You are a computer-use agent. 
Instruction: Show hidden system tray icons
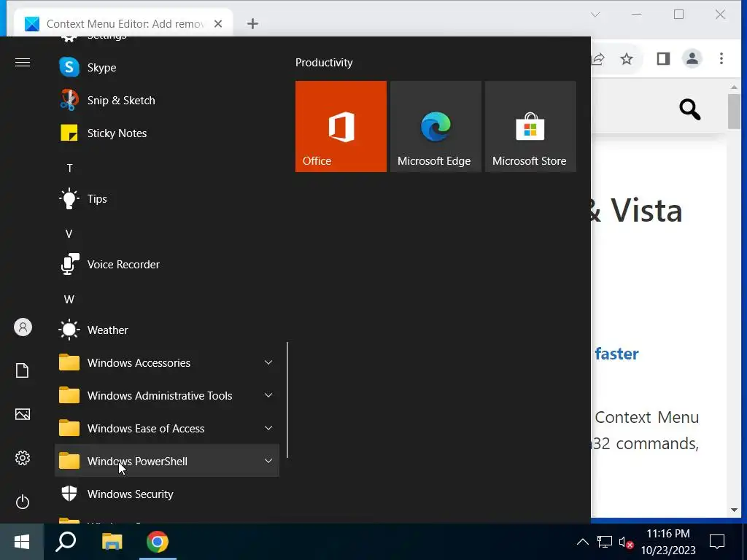(x=583, y=542)
